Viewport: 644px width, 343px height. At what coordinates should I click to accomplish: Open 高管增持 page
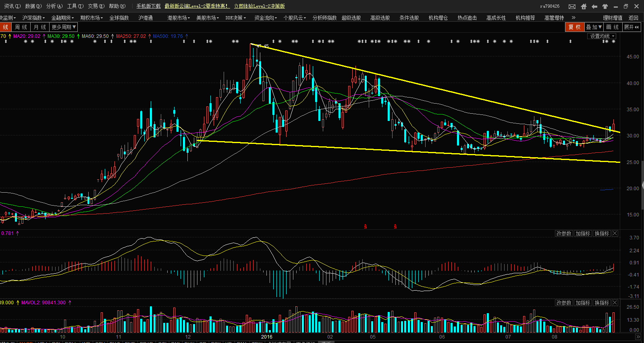pos(554,18)
